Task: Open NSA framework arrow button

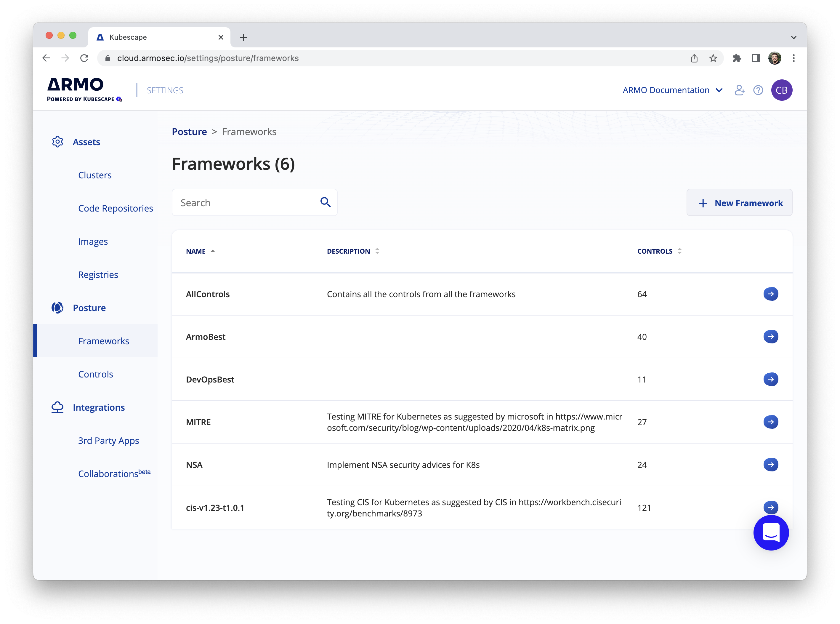Action: (x=770, y=465)
